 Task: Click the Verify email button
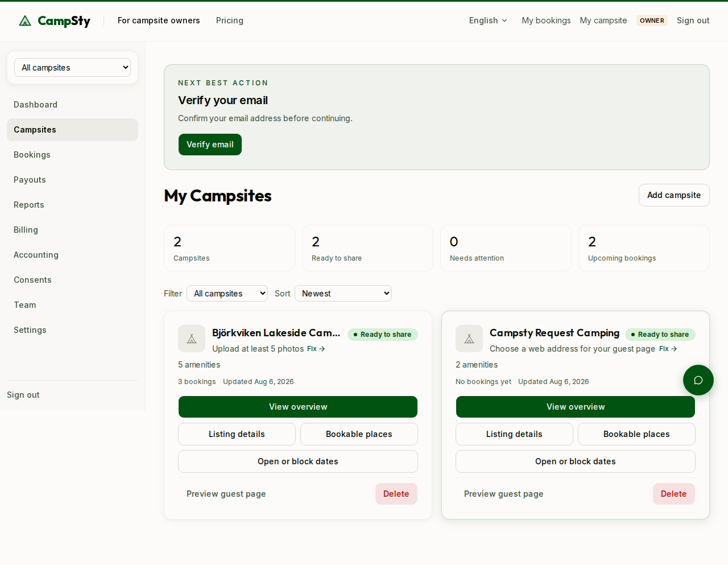210,145
